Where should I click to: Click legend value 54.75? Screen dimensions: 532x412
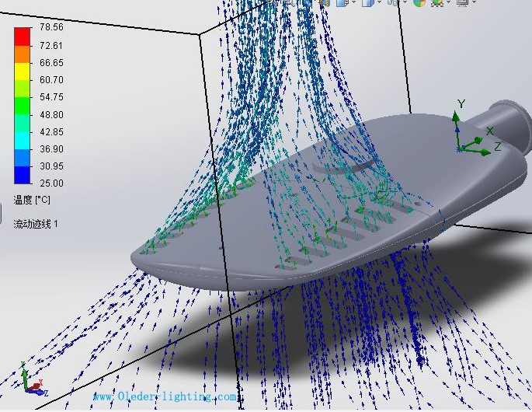tap(51, 97)
